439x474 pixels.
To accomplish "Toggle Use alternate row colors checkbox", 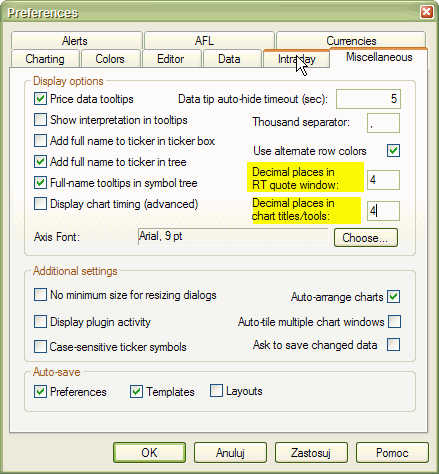I will click(393, 151).
